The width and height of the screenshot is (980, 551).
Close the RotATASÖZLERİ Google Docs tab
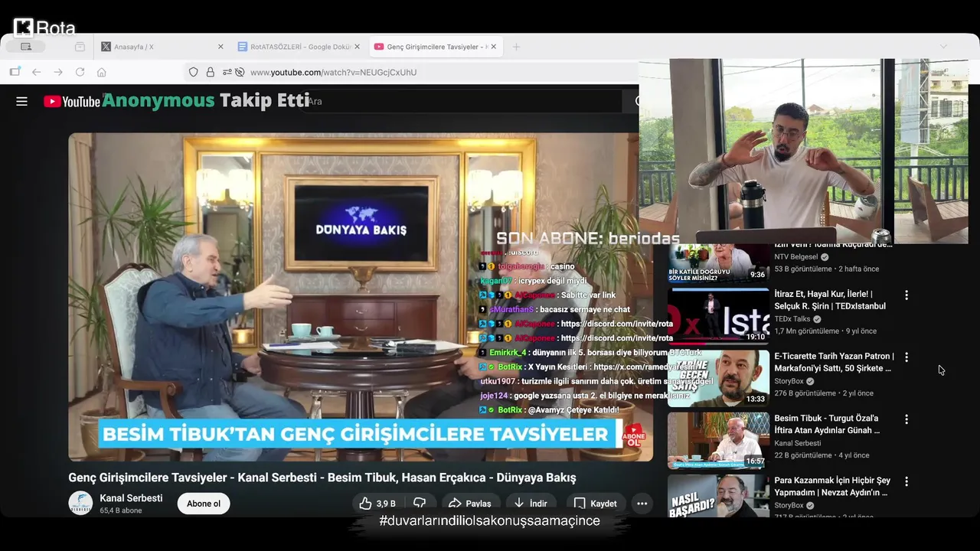[x=357, y=47]
